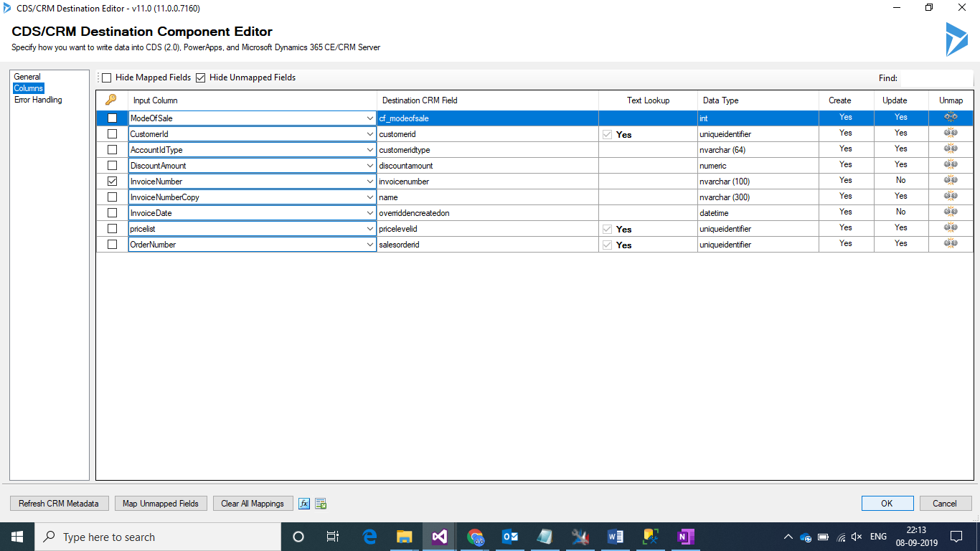Open the InvoiceDate input column dropdown
Image resolution: width=980 pixels, height=551 pixels.
369,213
